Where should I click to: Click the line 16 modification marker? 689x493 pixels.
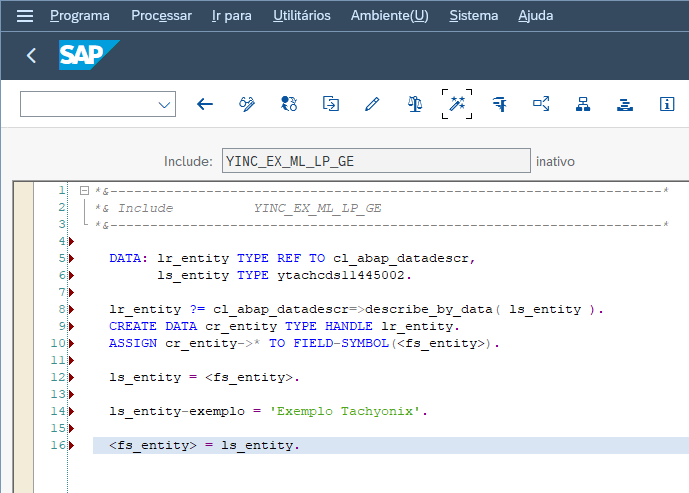[x=72, y=446]
